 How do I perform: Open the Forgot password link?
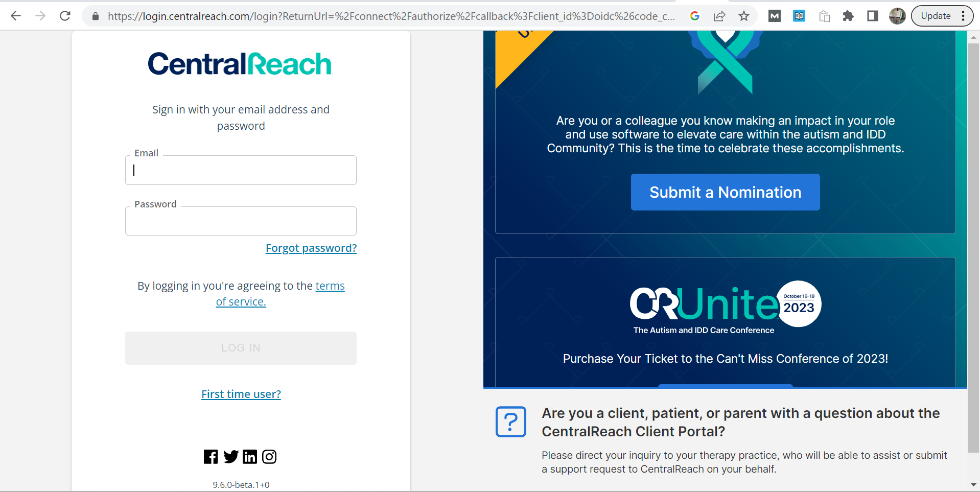click(x=311, y=248)
